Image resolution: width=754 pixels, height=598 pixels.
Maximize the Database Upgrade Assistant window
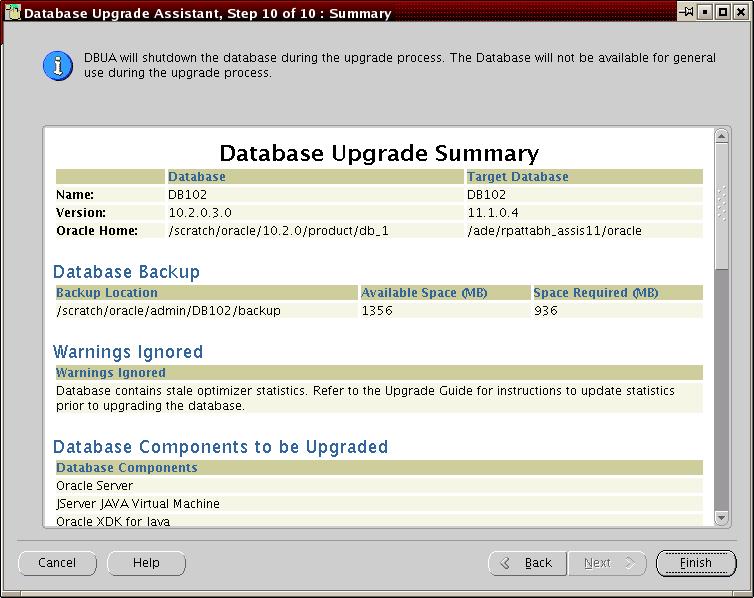[722, 12]
